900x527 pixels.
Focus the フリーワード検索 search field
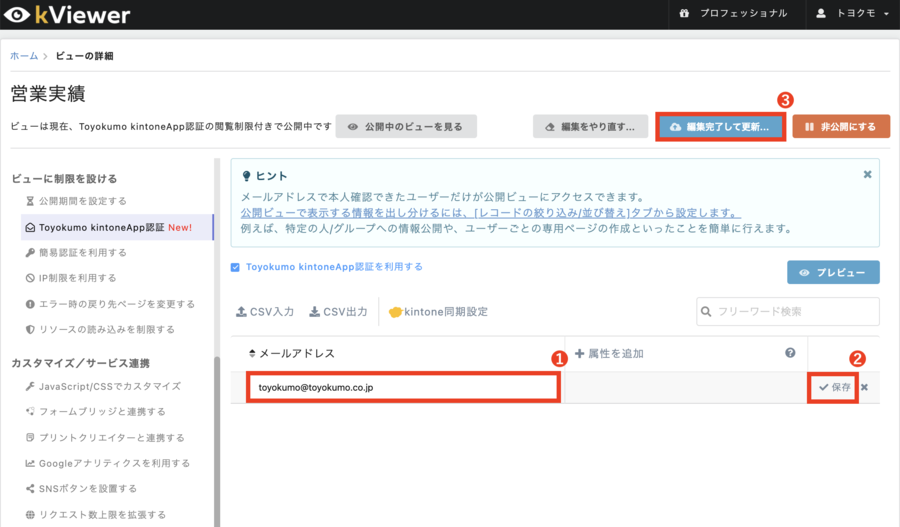788,311
